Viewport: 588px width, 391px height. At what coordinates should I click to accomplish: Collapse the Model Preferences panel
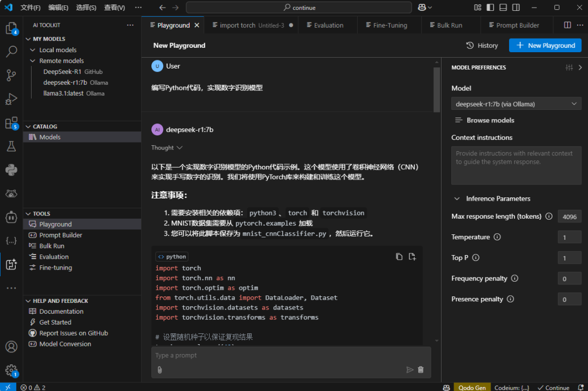(x=580, y=67)
